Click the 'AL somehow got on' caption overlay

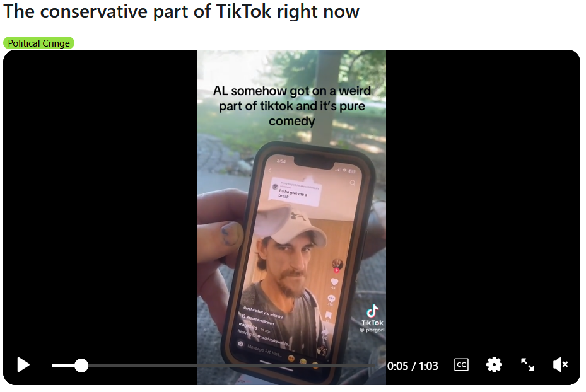pos(292,106)
